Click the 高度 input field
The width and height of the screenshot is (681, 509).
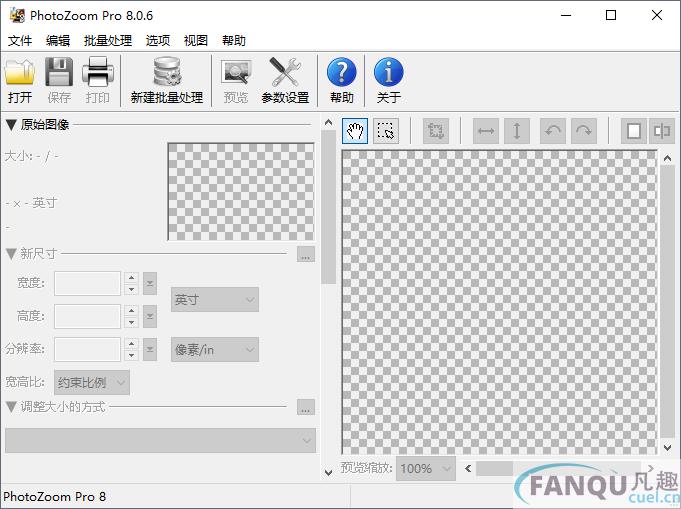(x=87, y=317)
